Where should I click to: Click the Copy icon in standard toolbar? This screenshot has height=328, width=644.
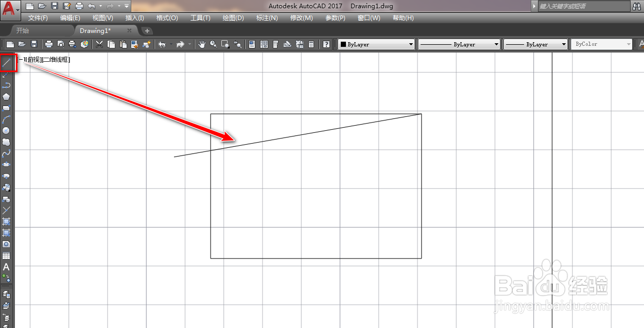(x=111, y=44)
